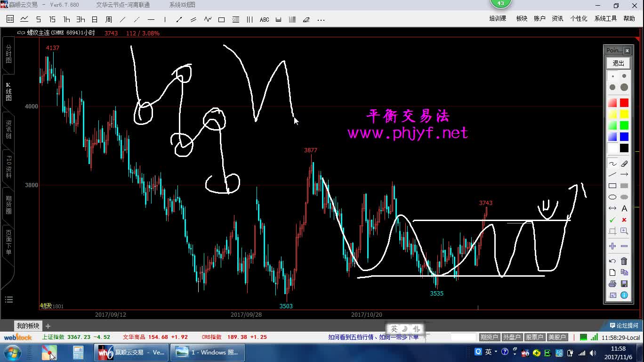
Task: Choose the magnifier zoom tool in annotation panel
Action: 624,231
